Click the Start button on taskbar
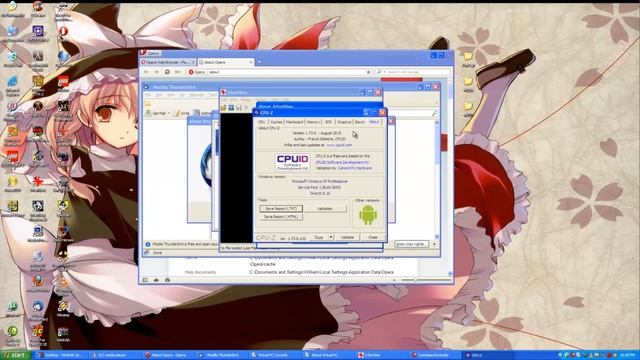Screen dimensions: 640x360 tap(16, 355)
